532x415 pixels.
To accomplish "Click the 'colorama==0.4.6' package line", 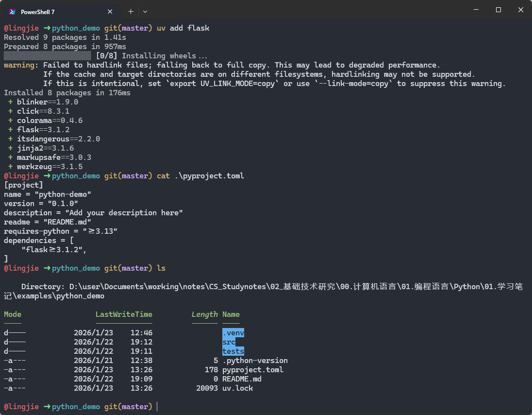I will (45, 121).
